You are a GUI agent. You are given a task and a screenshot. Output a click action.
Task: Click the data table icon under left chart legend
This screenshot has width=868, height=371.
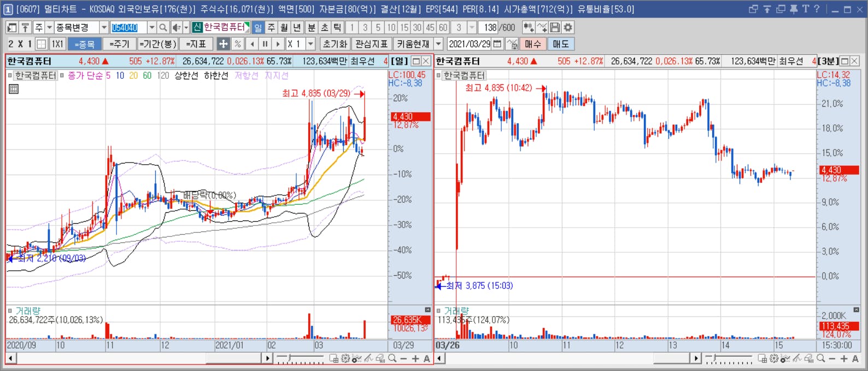point(14,89)
